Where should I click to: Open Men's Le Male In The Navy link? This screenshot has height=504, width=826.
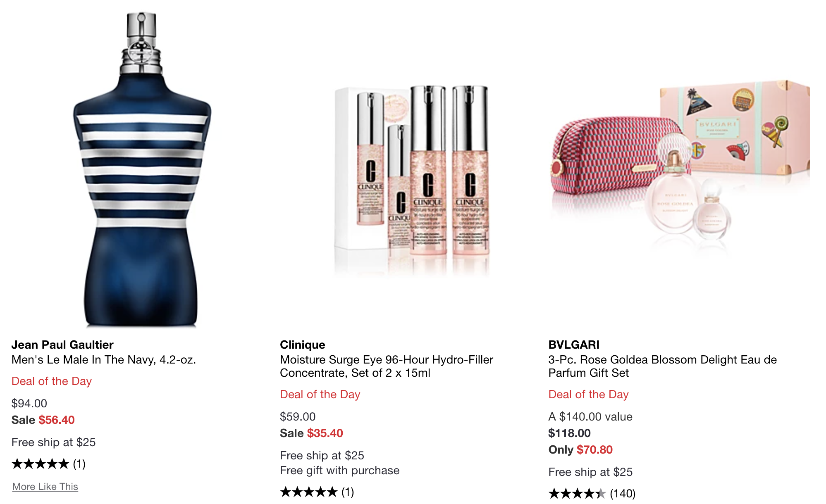tap(104, 359)
